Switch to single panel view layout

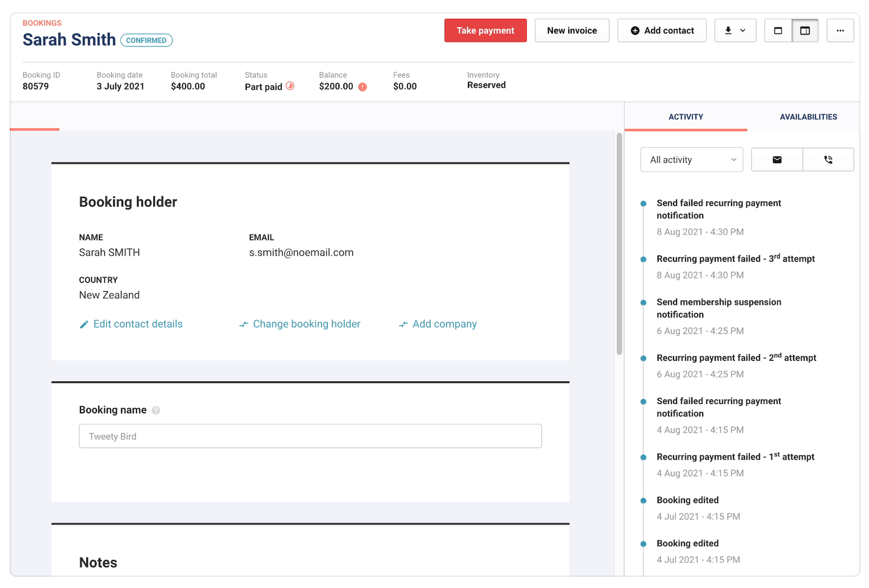click(x=778, y=31)
